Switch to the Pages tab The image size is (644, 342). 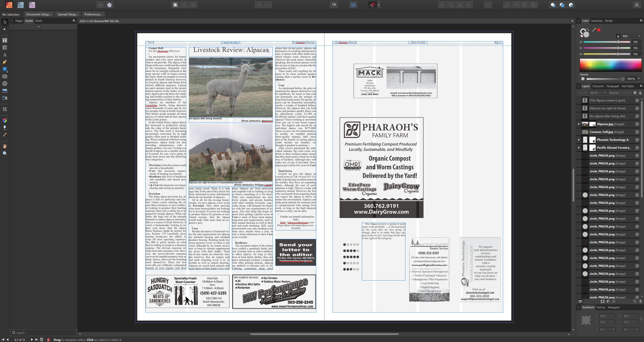coord(19,21)
